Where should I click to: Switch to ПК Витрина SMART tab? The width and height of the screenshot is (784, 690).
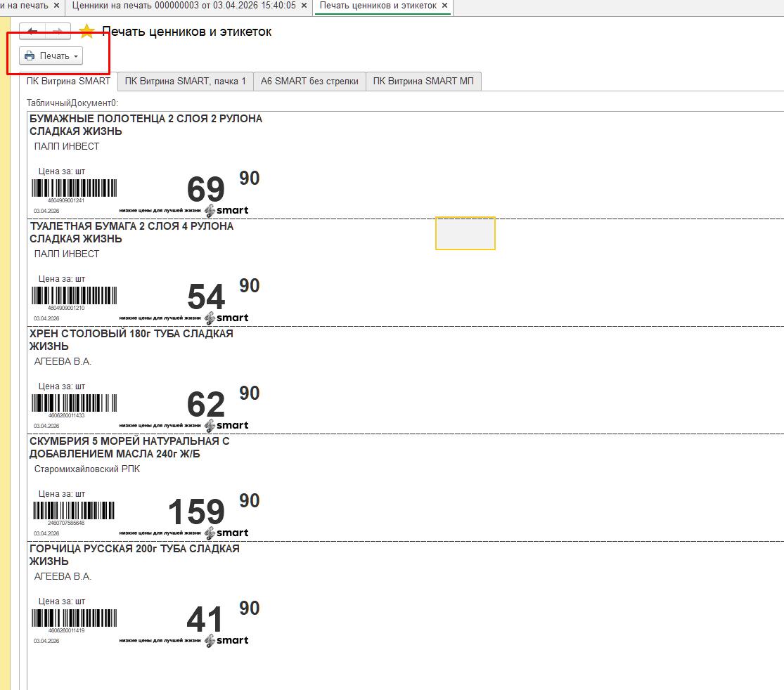click(x=68, y=82)
